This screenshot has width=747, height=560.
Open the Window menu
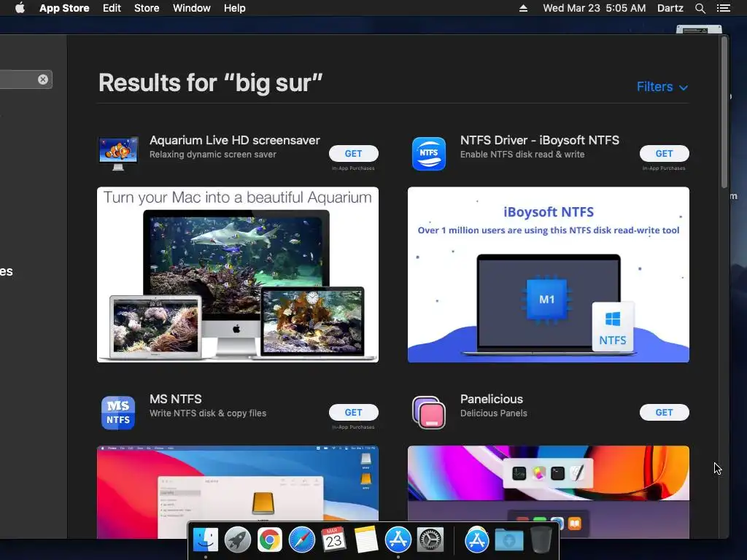[192, 8]
